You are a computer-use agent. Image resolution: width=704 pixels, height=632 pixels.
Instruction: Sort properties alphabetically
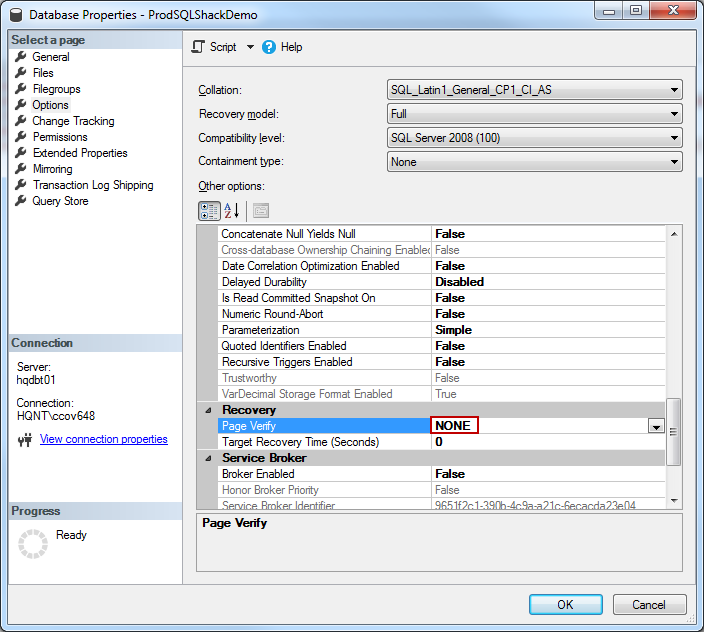tap(231, 210)
